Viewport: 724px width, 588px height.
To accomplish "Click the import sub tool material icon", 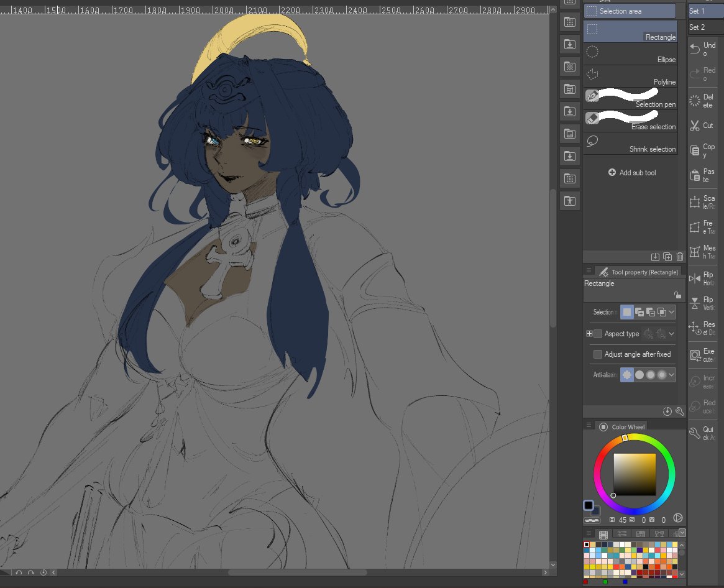I will click(655, 256).
